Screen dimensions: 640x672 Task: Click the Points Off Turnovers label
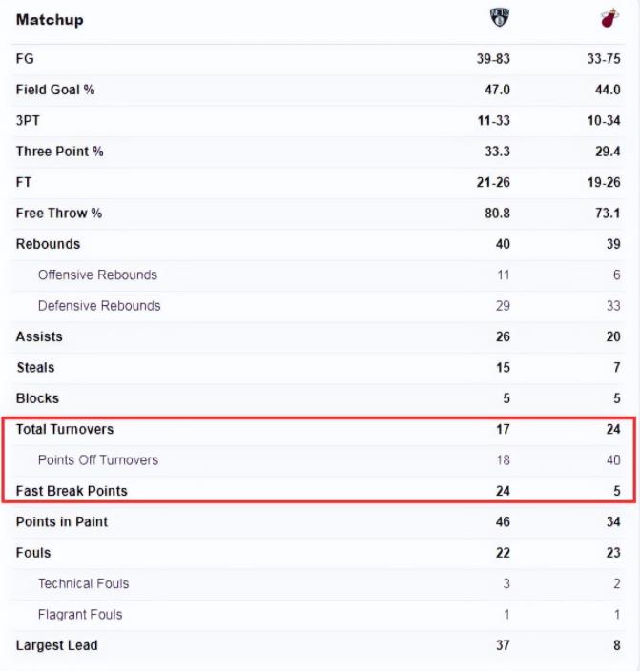pyautogui.click(x=98, y=460)
